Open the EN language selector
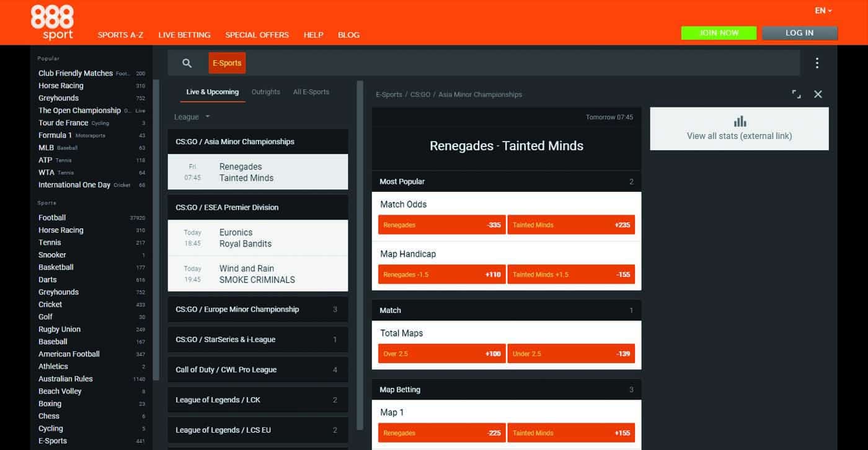This screenshot has height=450, width=868. click(x=823, y=11)
